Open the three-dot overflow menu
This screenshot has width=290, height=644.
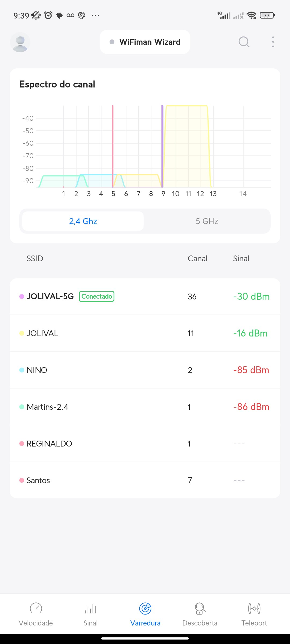273,42
